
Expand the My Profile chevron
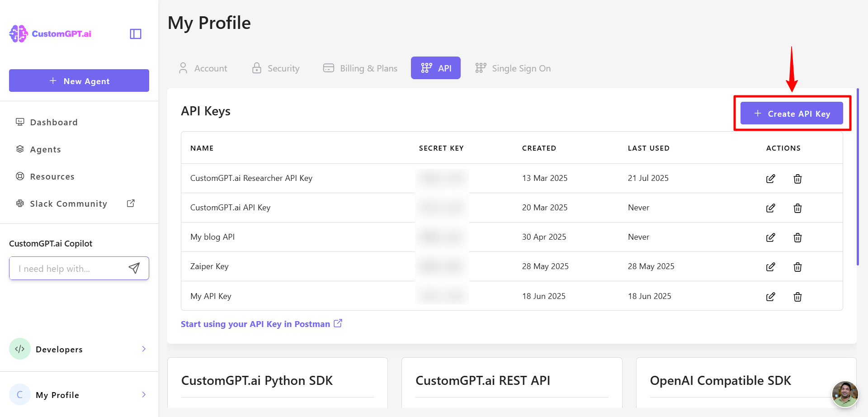pos(144,394)
